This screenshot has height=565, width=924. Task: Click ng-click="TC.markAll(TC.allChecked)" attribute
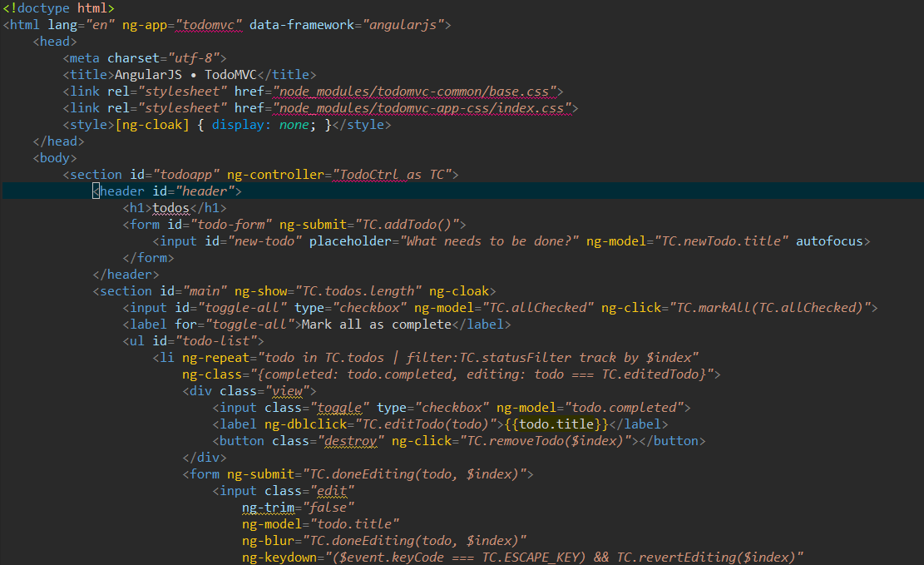(x=736, y=307)
